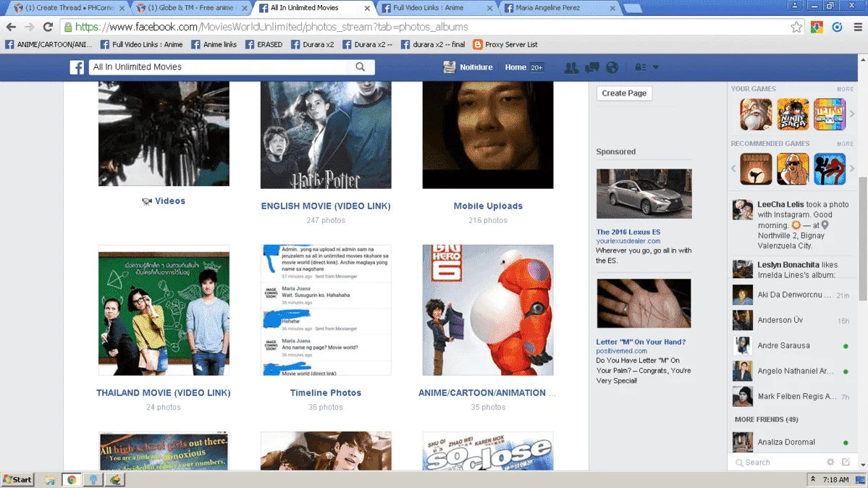The image size is (868, 488).
Task: Open Mobile Uploads album title
Action: (x=488, y=206)
